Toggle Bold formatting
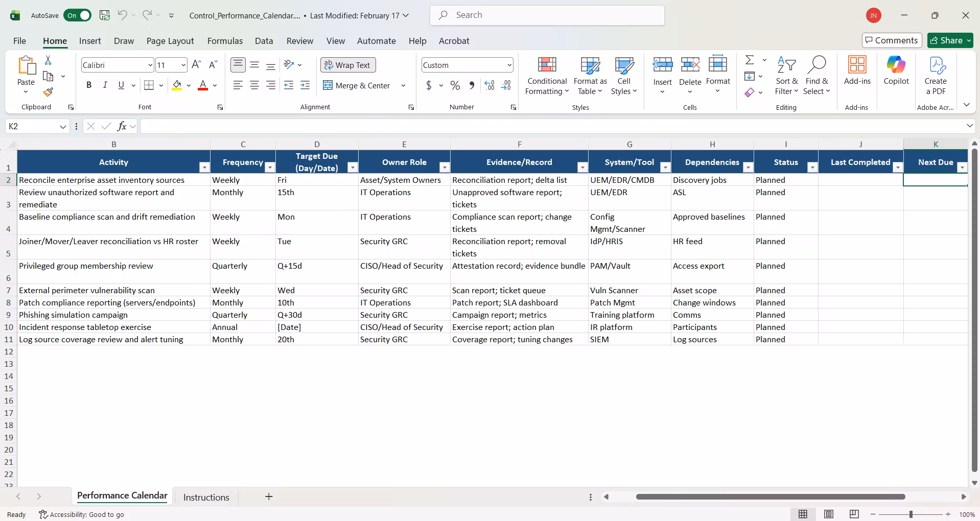The image size is (980, 521). point(89,85)
